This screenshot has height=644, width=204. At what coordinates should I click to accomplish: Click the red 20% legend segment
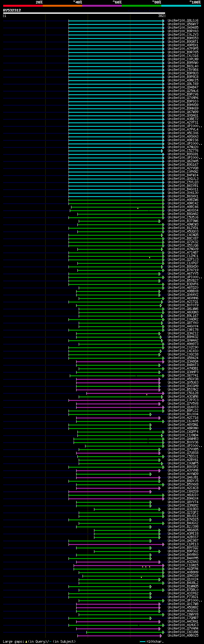[x=23, y=6]
